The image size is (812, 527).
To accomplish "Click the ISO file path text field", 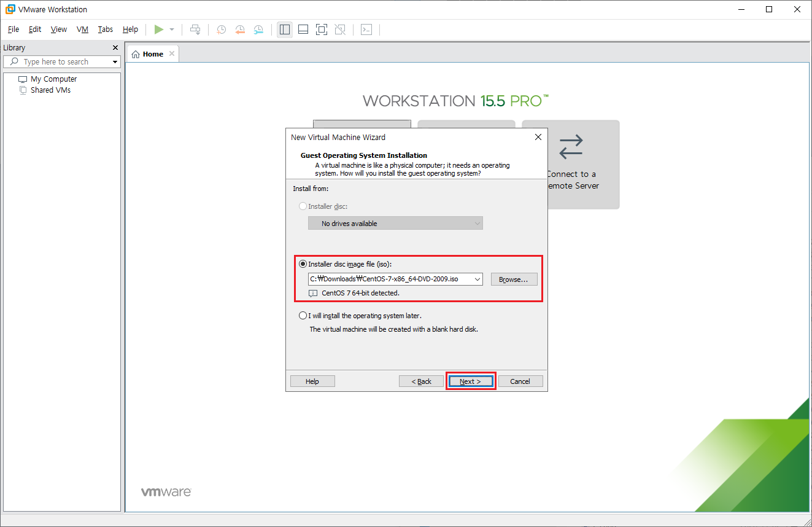I will 390,279.
